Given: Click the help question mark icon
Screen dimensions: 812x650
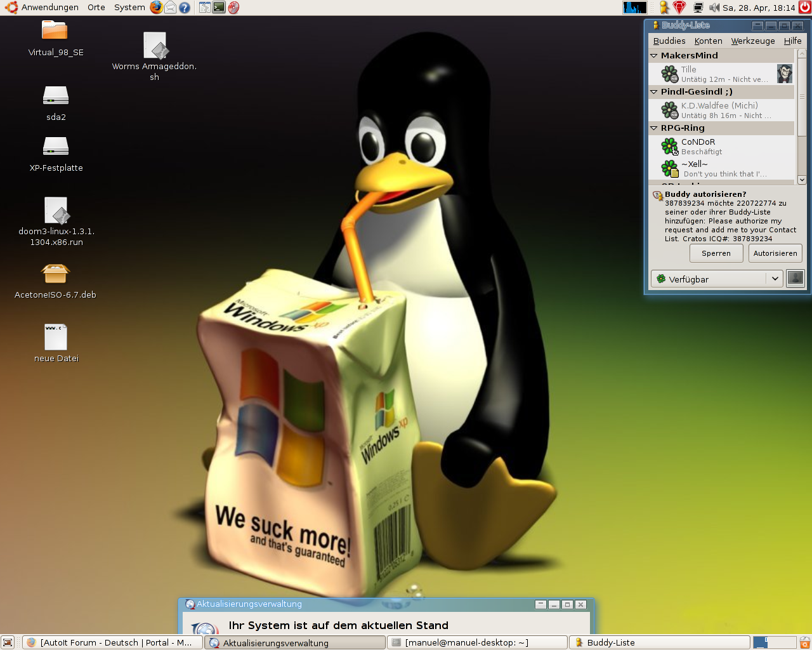Looking at the screenshot, I should pyautogui.click(x=185, y=8).
